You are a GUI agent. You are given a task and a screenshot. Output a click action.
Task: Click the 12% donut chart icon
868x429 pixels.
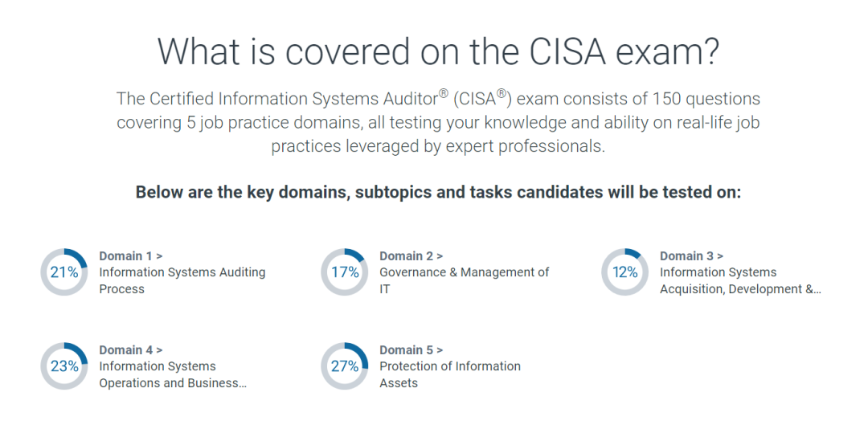pos(625,272)
